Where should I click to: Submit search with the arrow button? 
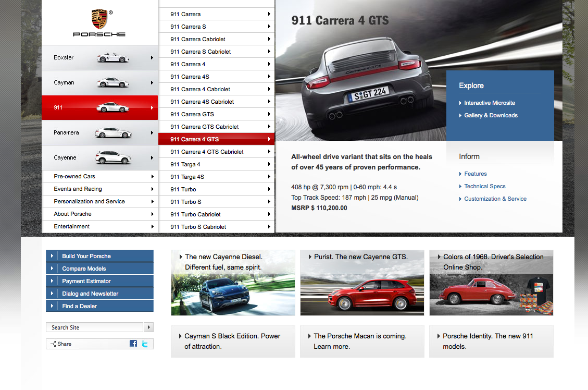tap(149, 327)
